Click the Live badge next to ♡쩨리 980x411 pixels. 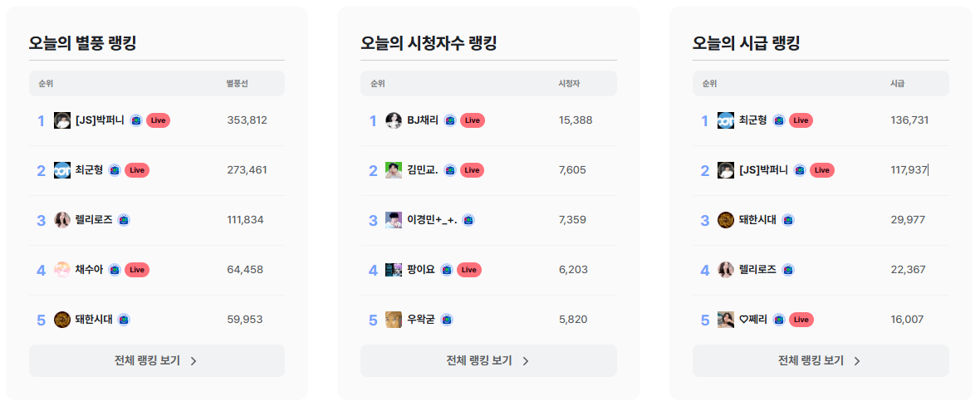pos(801,320)
